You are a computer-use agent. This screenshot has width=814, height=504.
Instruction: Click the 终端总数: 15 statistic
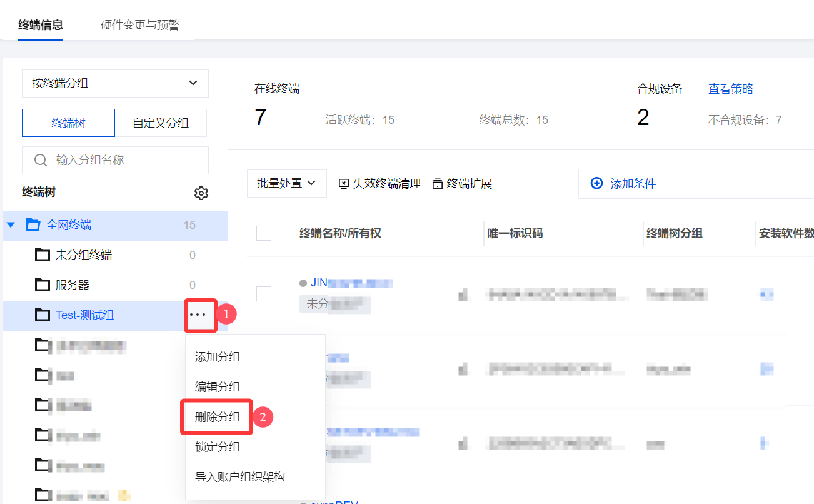514,119
